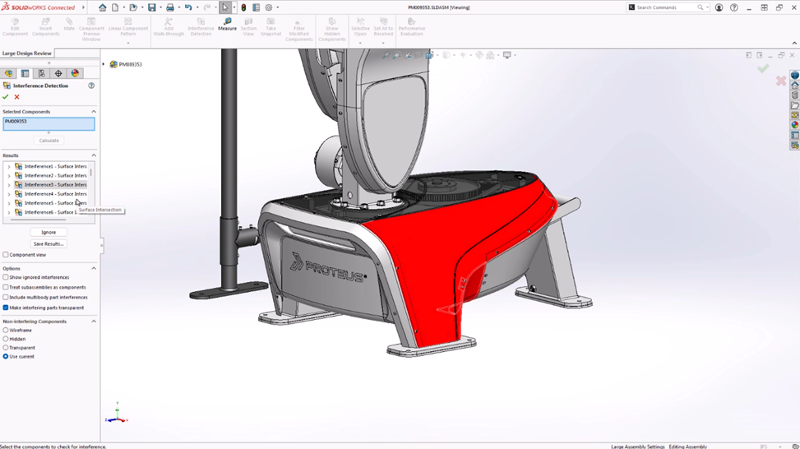Enable Show ignored interferences checkbox
This screenshot has height=449, width=800.
tap(6, 277)
